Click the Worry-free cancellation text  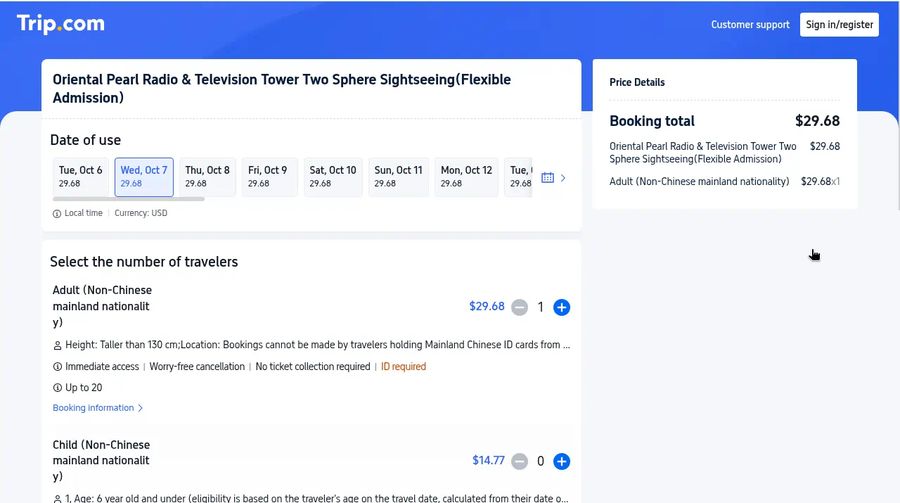[x=197, y=366]
